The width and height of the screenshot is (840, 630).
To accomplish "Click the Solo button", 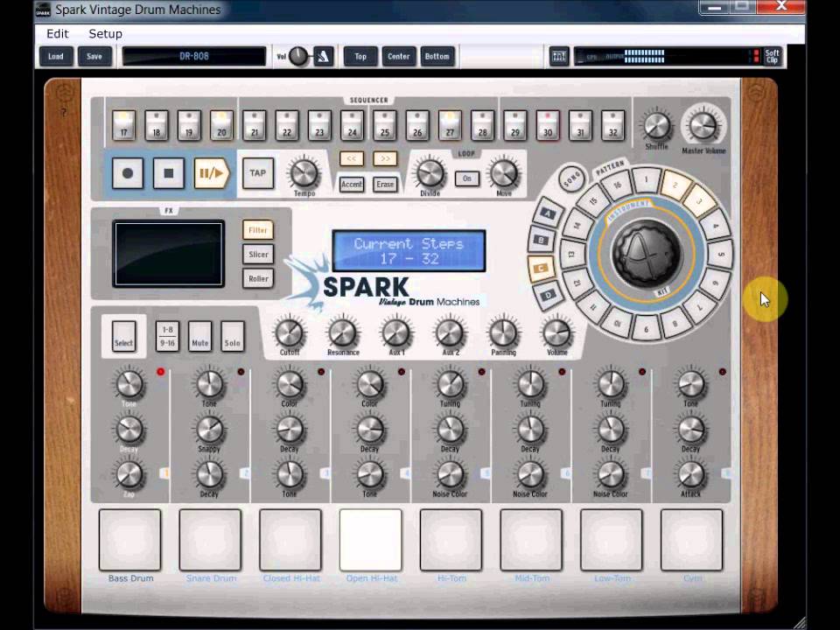I will (x=233, y=336).
